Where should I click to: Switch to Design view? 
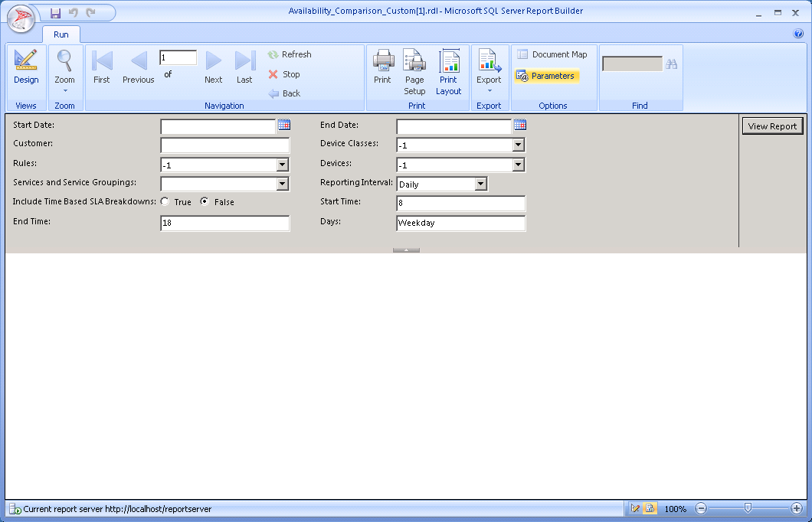[x=26, y=67]
